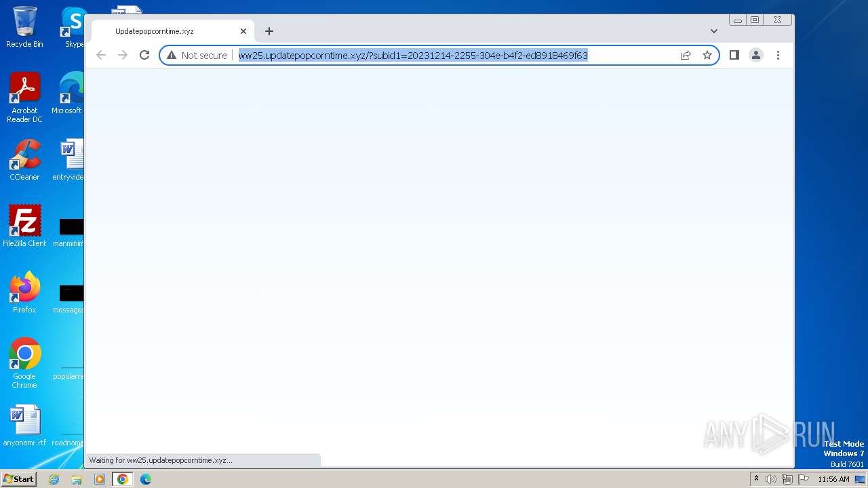Screen dimensions: 868x488
Task: Minimize the Chrome window
Action: click(x=738, y=20)
